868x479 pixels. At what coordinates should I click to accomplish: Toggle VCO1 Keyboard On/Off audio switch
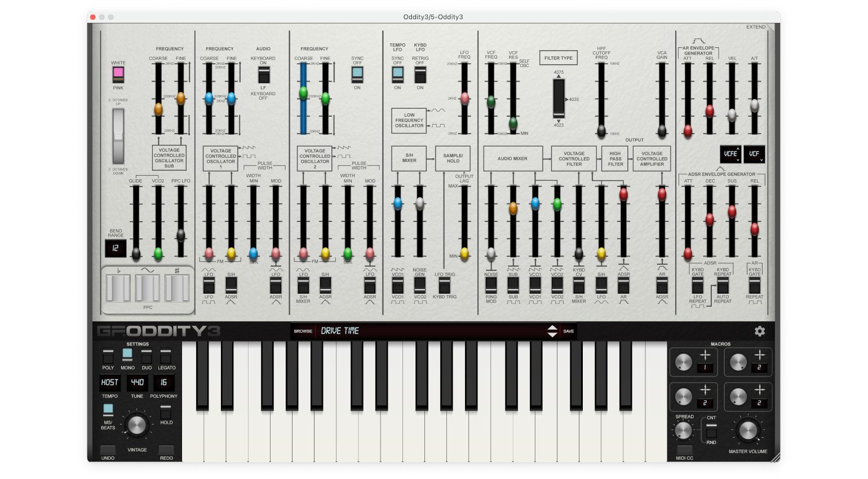tap(263, 75)
